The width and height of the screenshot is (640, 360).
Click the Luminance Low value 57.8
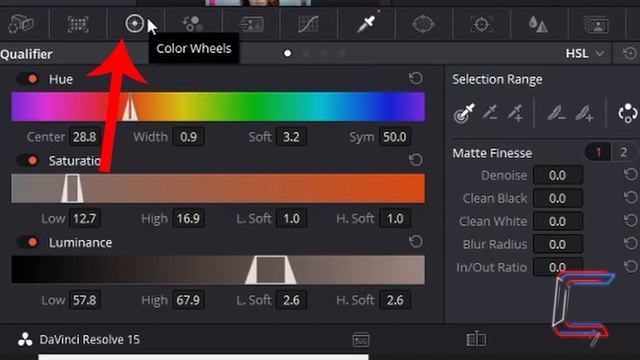(84, 300)
